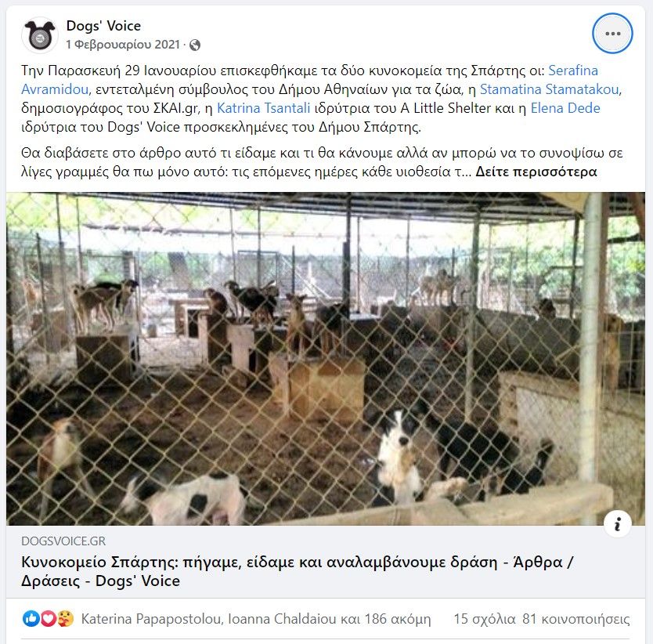Click the globe public audience icon
The width and height of the screenshot is (653, 644).
(194, 45)
